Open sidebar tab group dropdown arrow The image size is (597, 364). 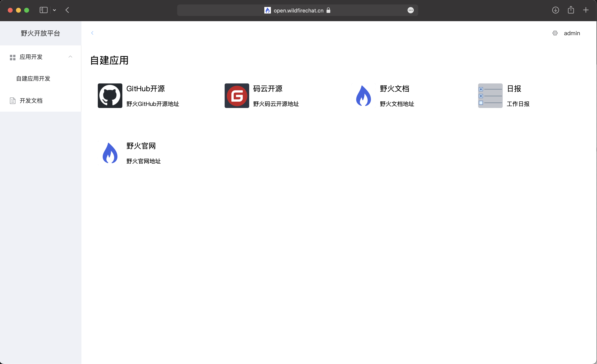click(x=54, y=10)
